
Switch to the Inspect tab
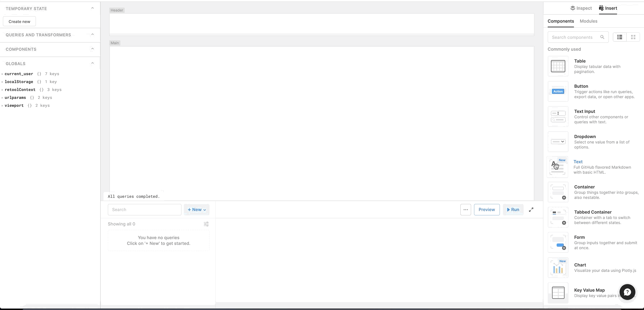click(581, 8)
